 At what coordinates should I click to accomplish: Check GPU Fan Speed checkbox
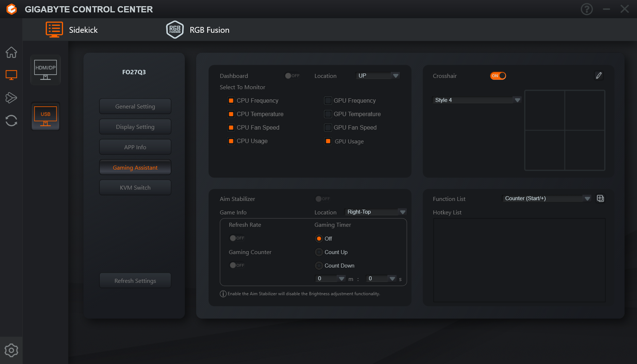click(x=328, y=127)
